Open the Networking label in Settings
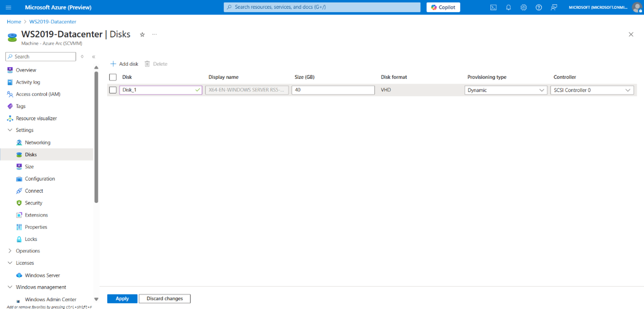 38,143
